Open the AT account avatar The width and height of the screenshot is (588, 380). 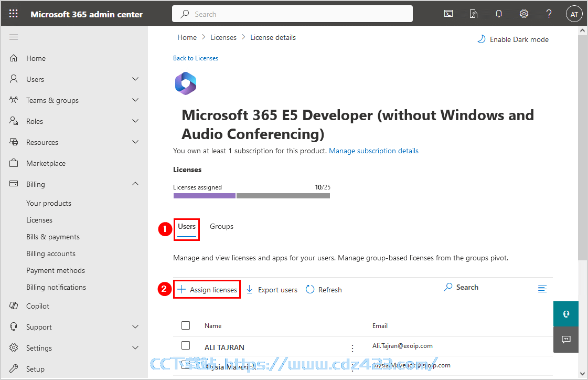coord(574,14)
